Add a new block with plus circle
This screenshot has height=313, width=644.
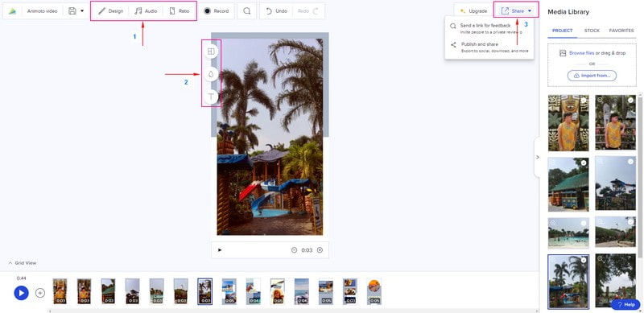pos(39,293)
